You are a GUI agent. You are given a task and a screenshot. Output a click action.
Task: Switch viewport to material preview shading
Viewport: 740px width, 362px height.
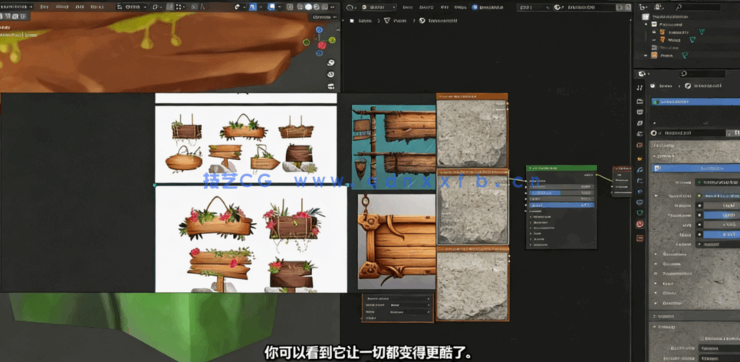[x=316, y=7]
